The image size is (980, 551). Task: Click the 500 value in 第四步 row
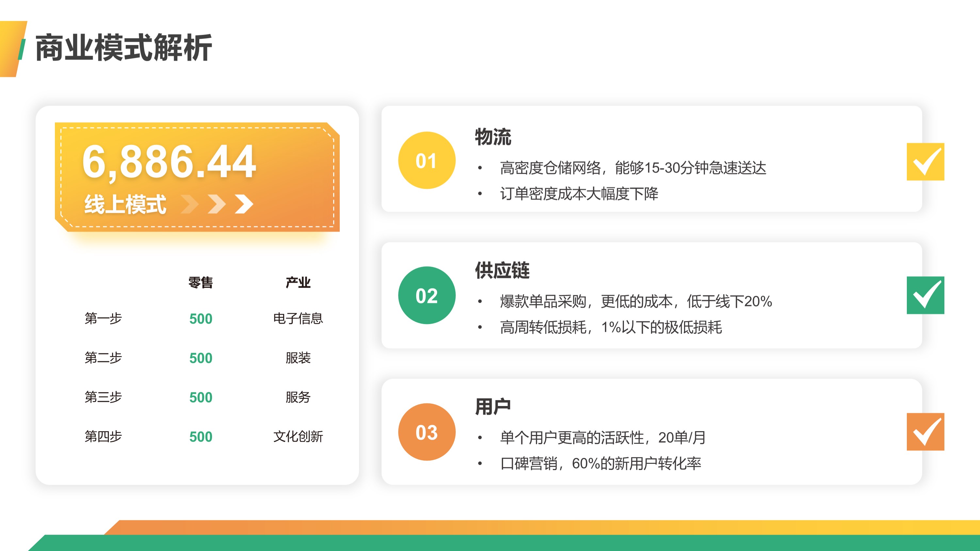point(201,437)
